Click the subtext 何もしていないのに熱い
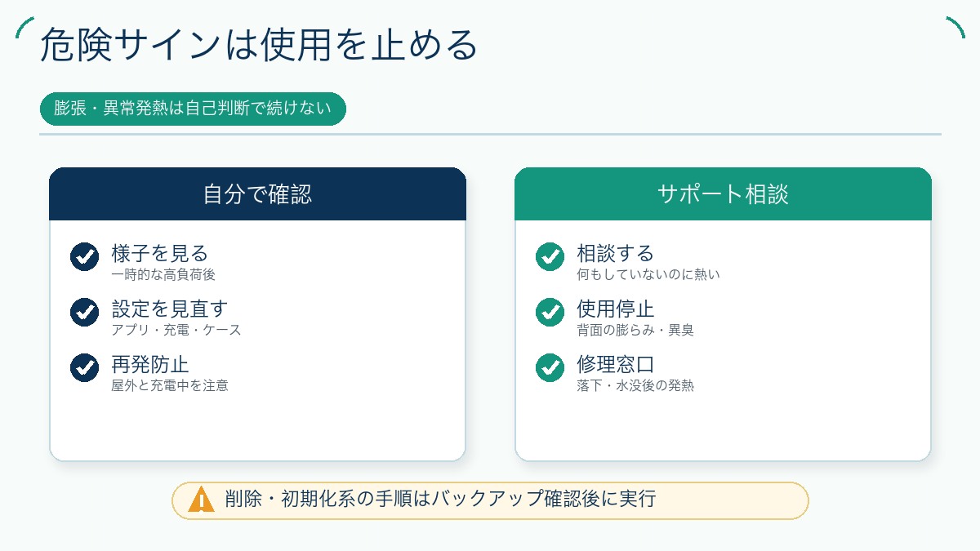 (x=648, y=274)
